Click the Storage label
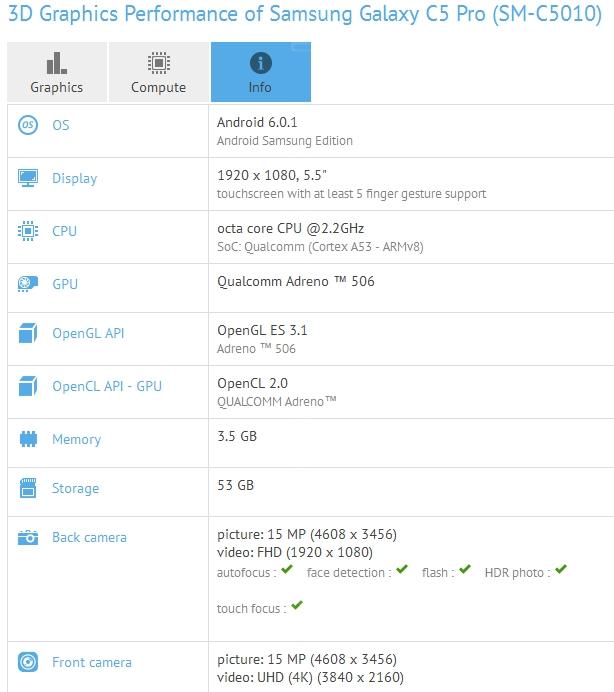614x692 pixels. [75, 489]
